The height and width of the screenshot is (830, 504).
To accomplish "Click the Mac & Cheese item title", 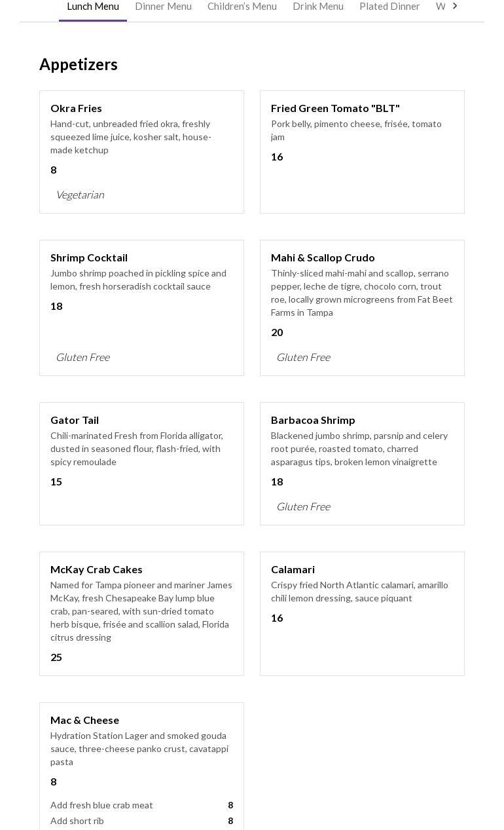I will (84, 720).
